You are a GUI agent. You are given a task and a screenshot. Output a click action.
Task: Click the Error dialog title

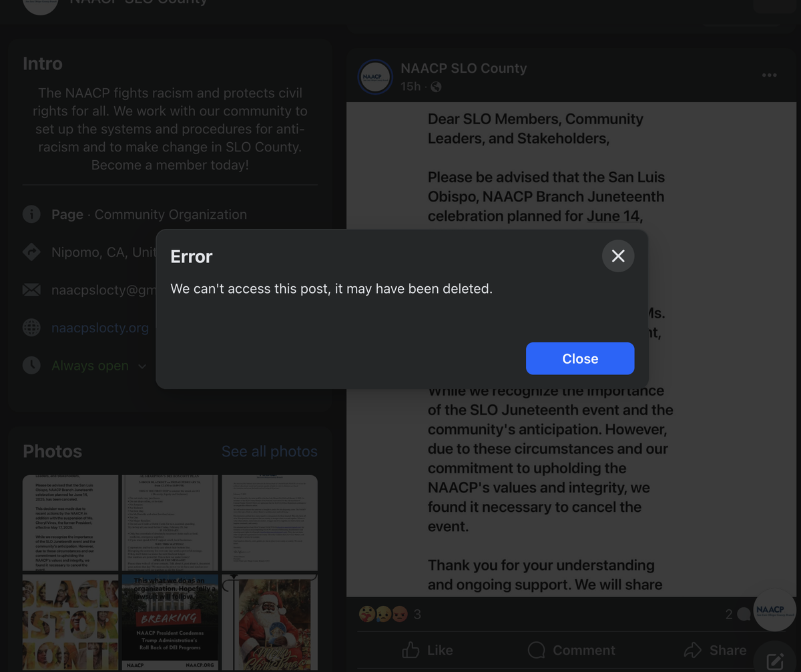click(x=192, y=256)
